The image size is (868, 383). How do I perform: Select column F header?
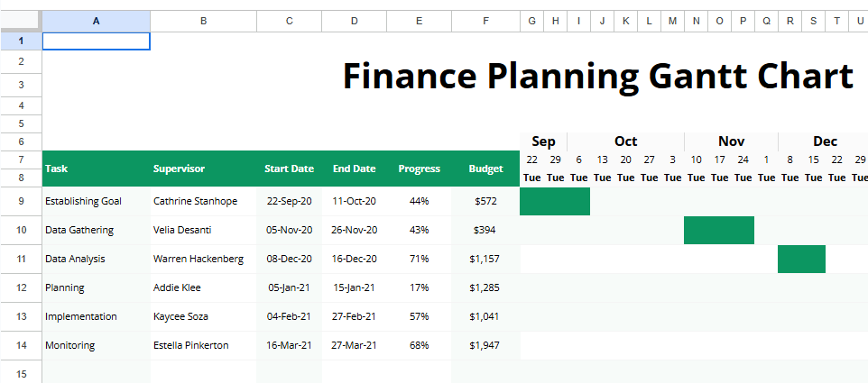coord(485,21)
